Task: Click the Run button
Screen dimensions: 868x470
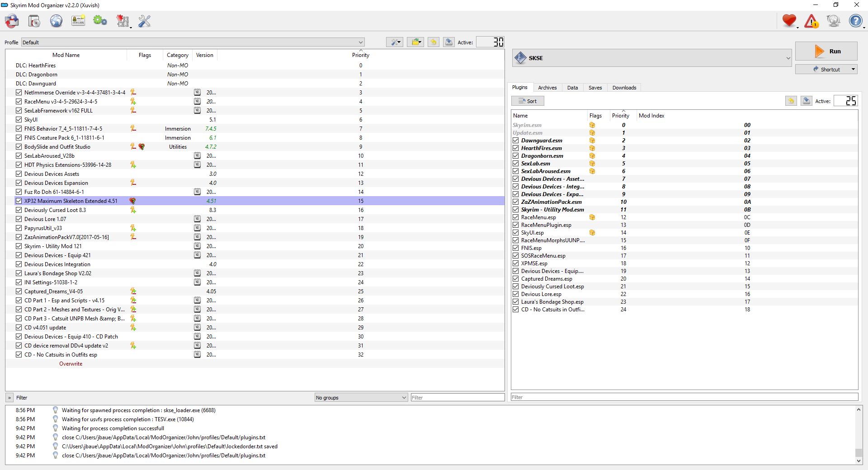Action: click(x=826, y=51)
